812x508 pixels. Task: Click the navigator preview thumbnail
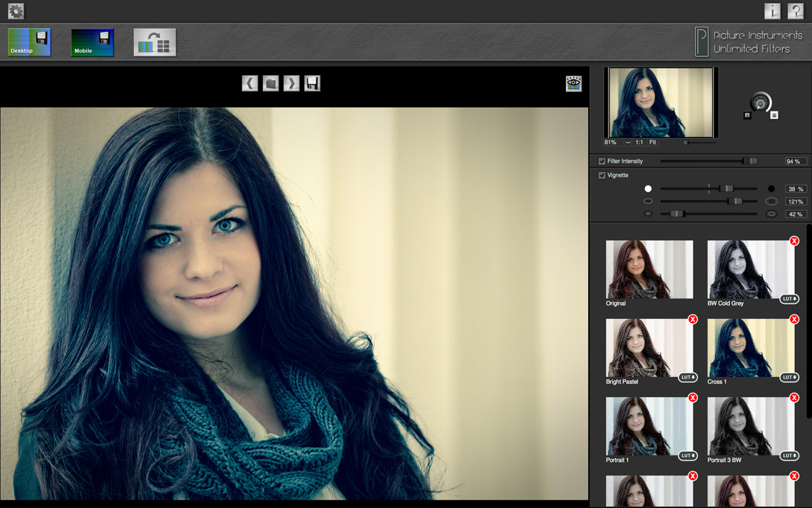click(661, 102)
